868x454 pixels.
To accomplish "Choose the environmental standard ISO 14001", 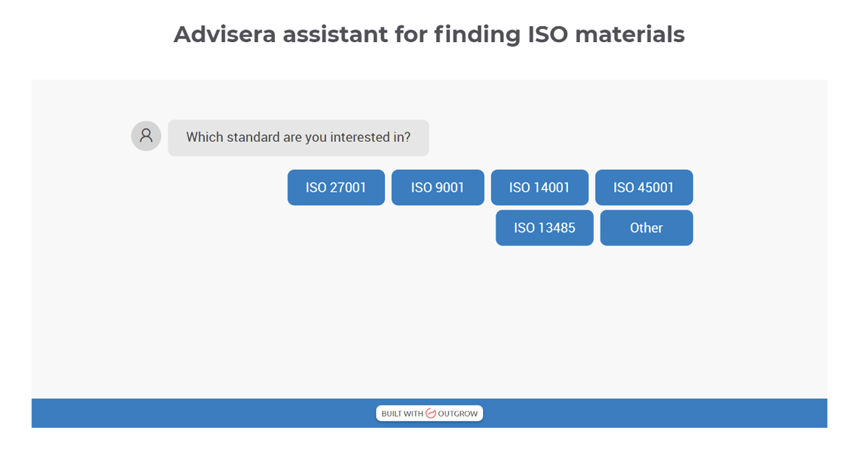I will click(x=540, y=187).
